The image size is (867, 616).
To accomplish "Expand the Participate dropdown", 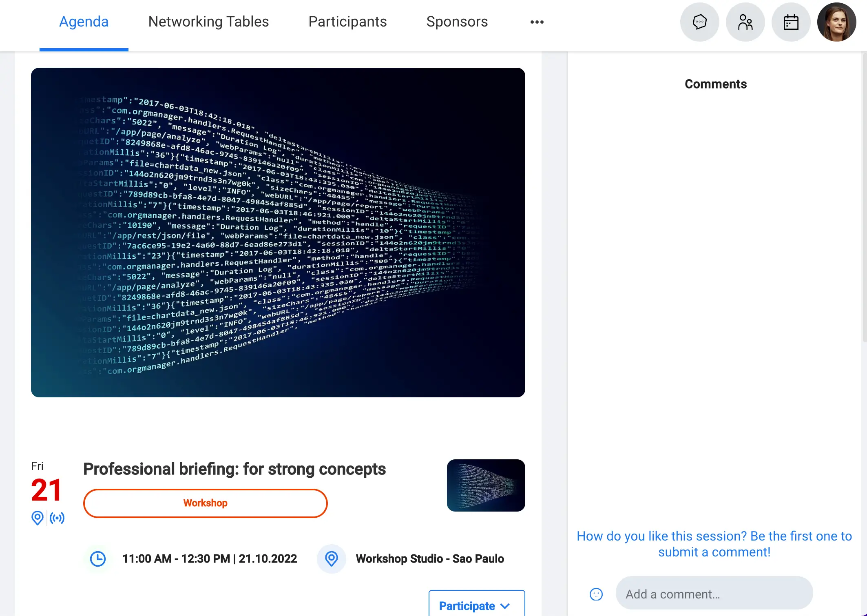I will coord(476,606).
